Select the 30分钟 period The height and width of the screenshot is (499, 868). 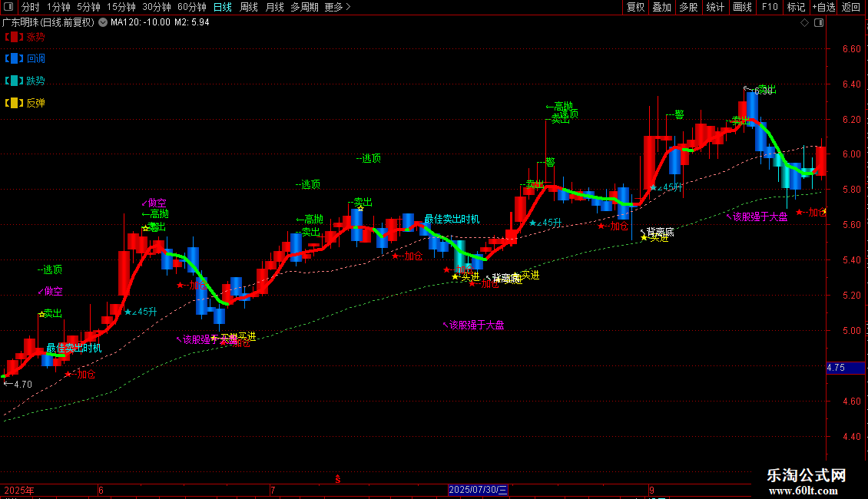tap(157, 7)
